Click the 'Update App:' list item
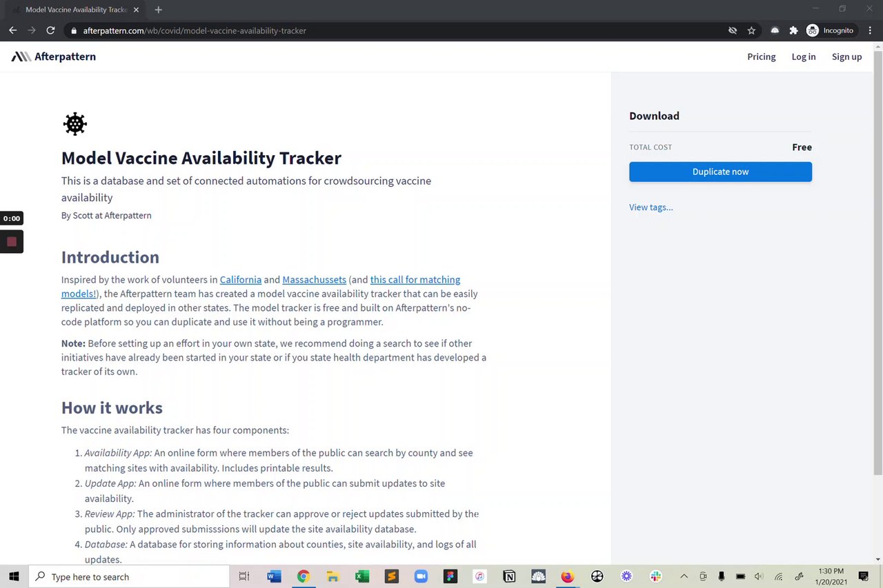 265,491
